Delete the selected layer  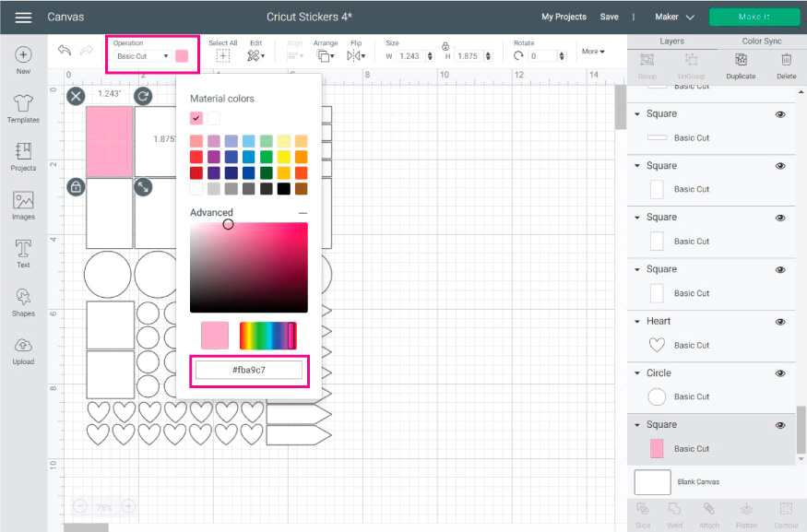click(x=786, y=65)
